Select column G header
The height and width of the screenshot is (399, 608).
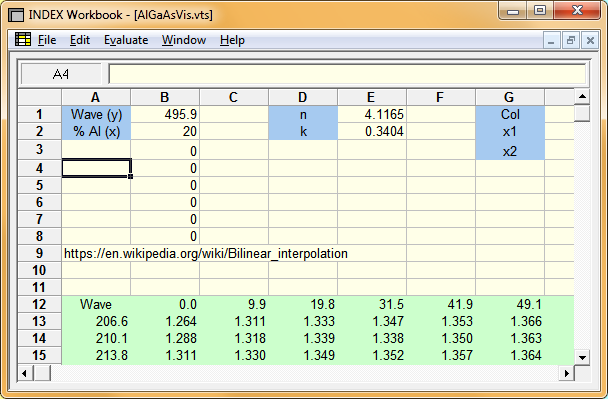(x=510, y=97)
